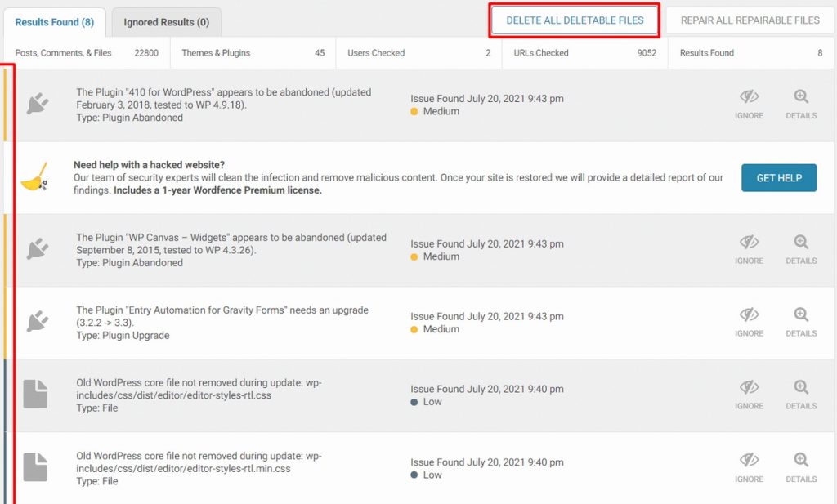Select the URLs Checked stat
The image size is (837, 504).
tap(585, 53)
